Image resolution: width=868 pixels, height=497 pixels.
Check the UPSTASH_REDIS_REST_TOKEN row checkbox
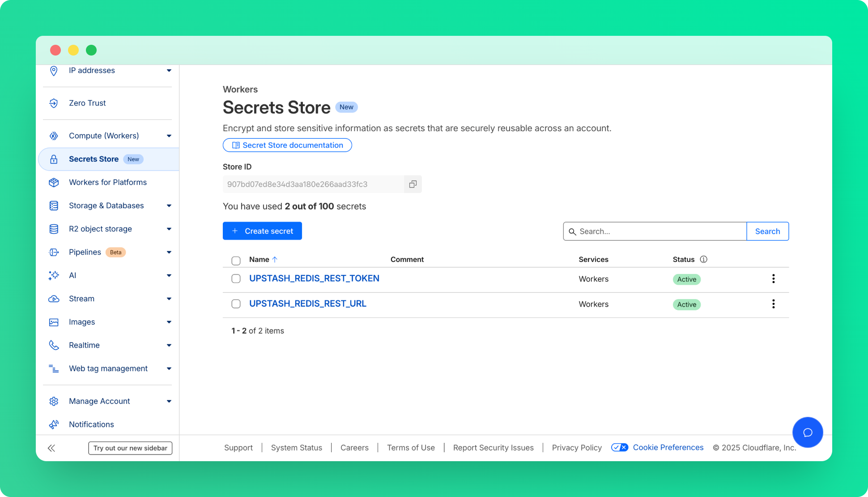(x=236, y=278)
